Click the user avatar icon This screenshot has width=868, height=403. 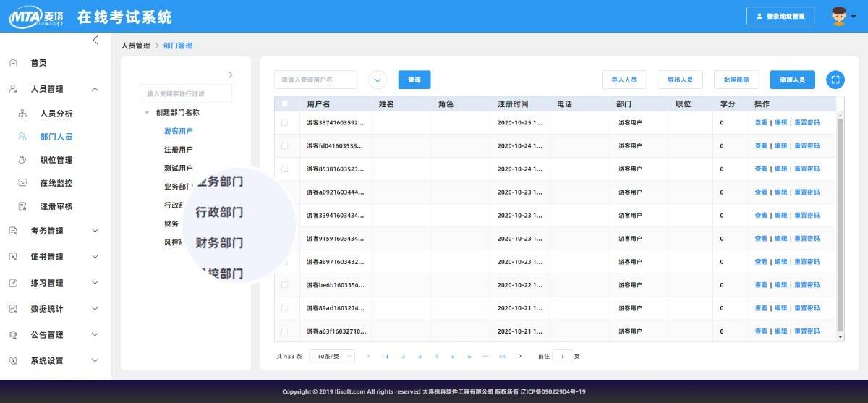coord(838,16)
